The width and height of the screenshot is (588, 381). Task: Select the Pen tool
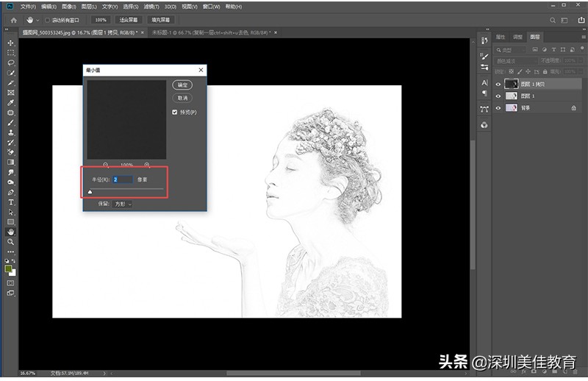10,192
